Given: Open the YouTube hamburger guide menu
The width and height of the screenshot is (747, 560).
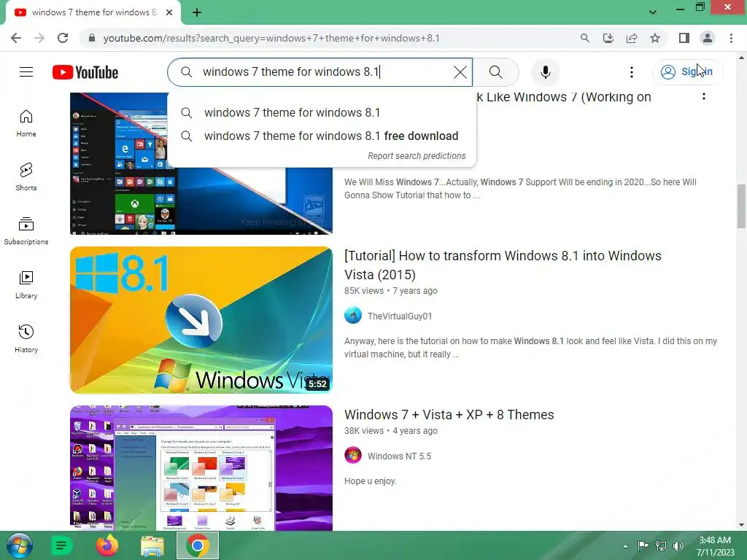Looking at the screenshot, I should (x=26, y=72).
